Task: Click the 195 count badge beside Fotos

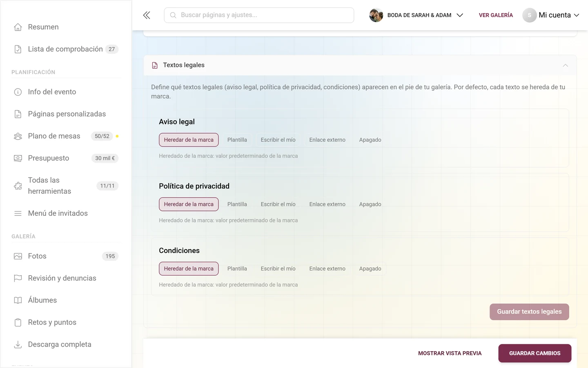Action: (110, 256)
